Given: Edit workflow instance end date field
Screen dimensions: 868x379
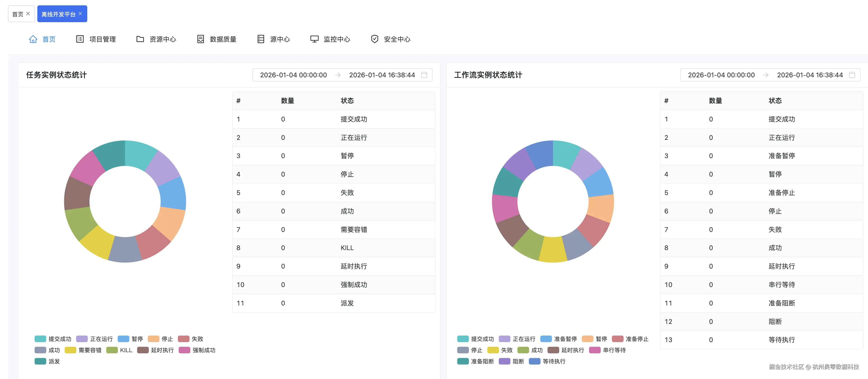Looking at the screenshot, I should point(809,75).
